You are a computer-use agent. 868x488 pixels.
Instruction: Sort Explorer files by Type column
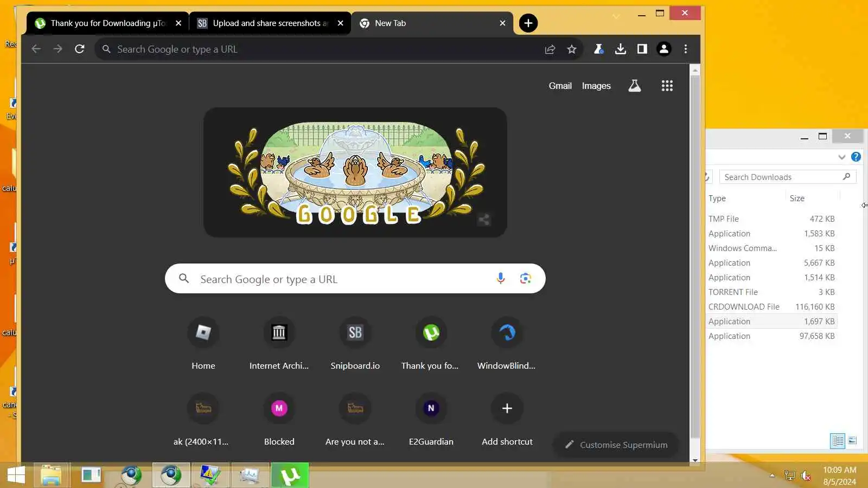click(x=717, y=198)
